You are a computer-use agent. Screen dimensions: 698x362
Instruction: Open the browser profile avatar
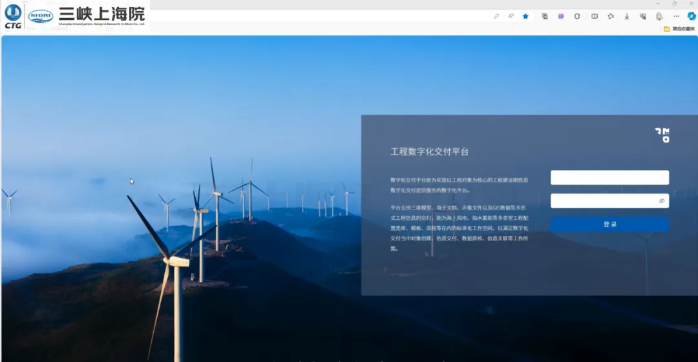(x=659, y=16)
